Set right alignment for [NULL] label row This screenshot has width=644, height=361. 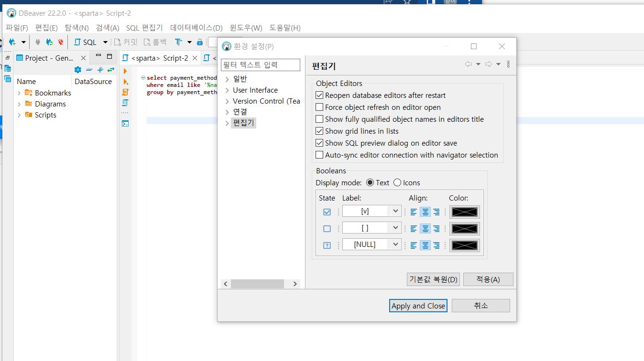436,245
